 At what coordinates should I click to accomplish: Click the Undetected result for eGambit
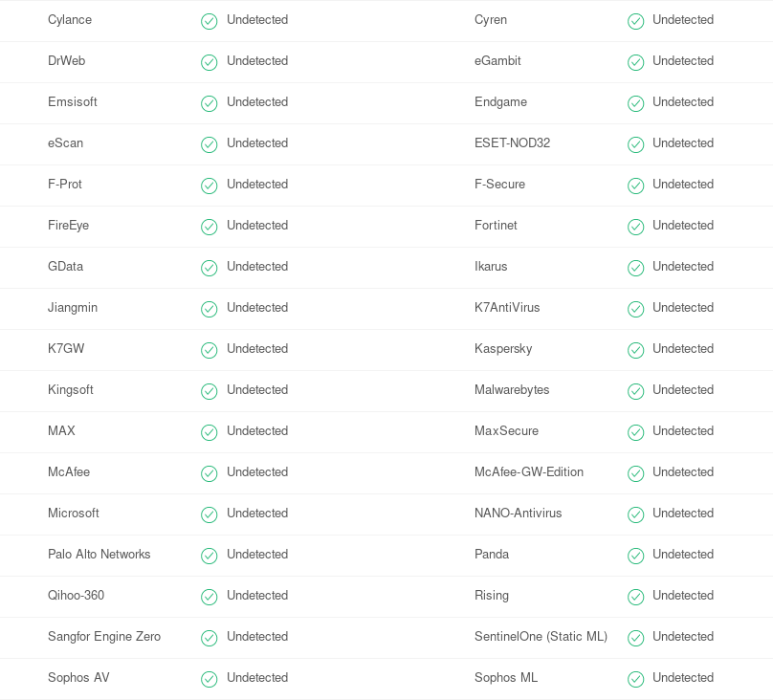click(x=683, y=60)
